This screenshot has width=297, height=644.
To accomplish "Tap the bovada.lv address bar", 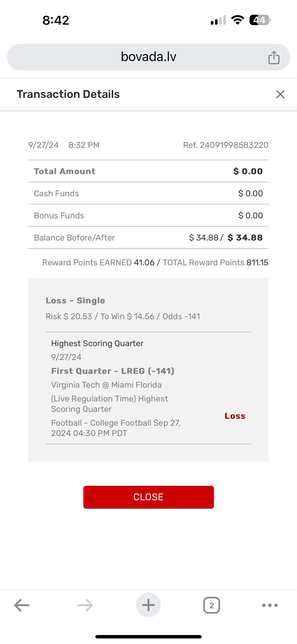I will (148, 57).
